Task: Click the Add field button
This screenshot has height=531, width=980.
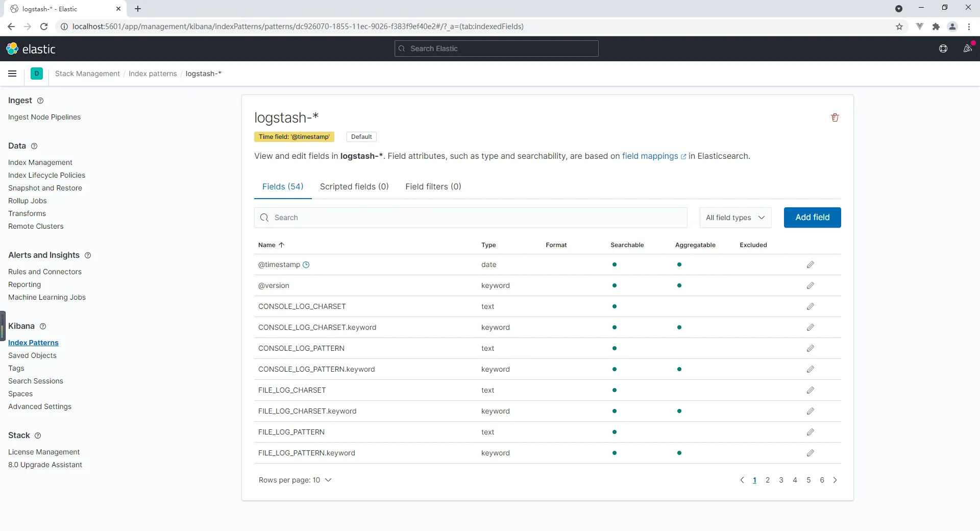Action: [x=812, y=217]
